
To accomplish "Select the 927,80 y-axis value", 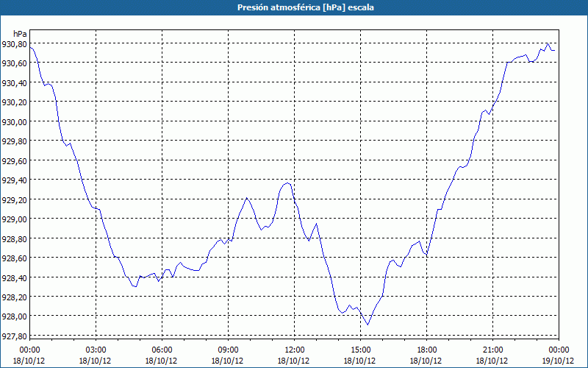I will [14, 336].
